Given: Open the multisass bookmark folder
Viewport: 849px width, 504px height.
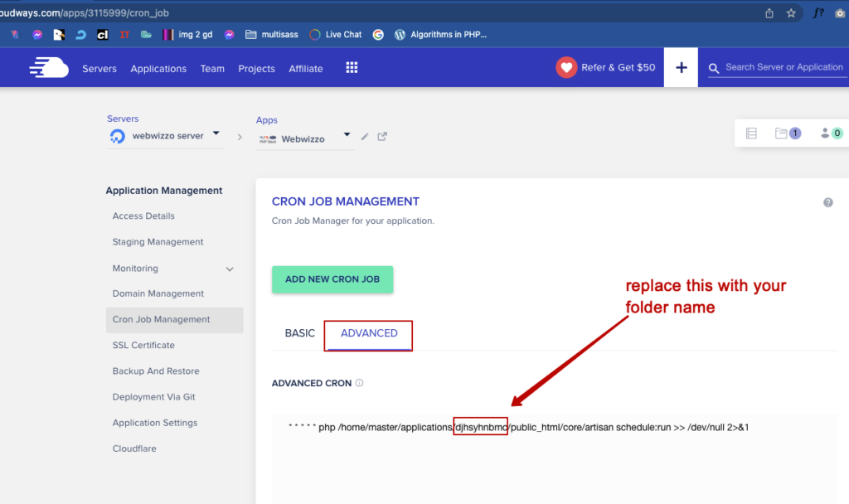Looking at the screenshot, I should (x=272, y=35).
